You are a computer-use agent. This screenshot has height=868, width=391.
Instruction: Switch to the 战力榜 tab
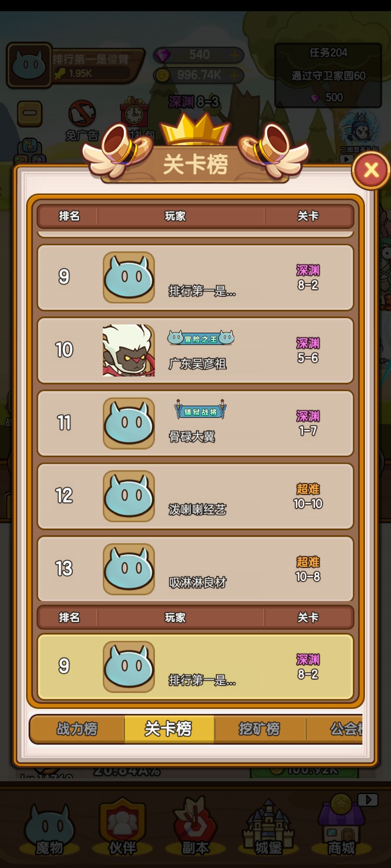click(77, 728)
